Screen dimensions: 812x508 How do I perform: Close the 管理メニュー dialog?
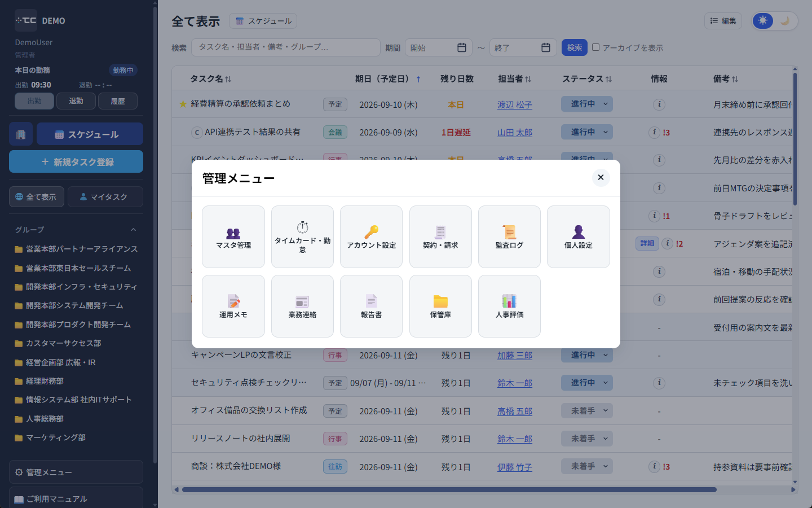click(601, 177)
